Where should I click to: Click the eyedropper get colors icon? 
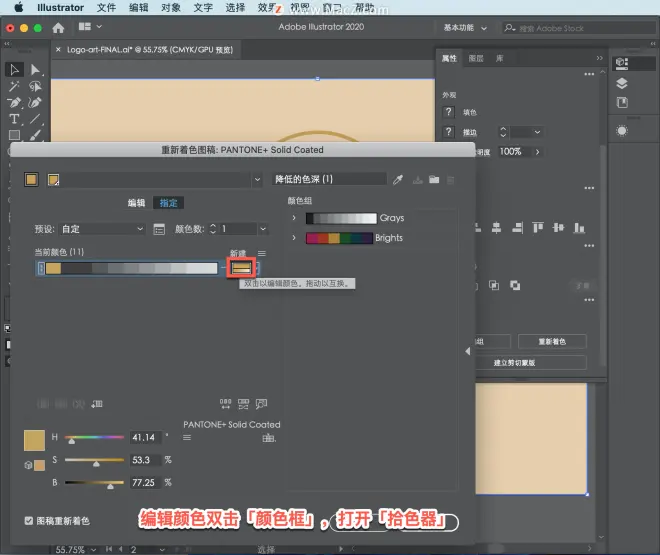click(398, 180)
